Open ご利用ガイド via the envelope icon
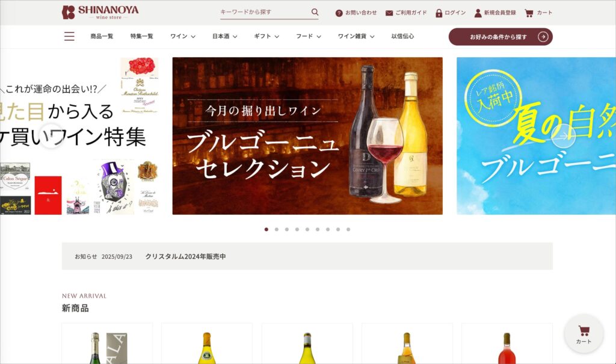616x364 pixels. (389, 13)
